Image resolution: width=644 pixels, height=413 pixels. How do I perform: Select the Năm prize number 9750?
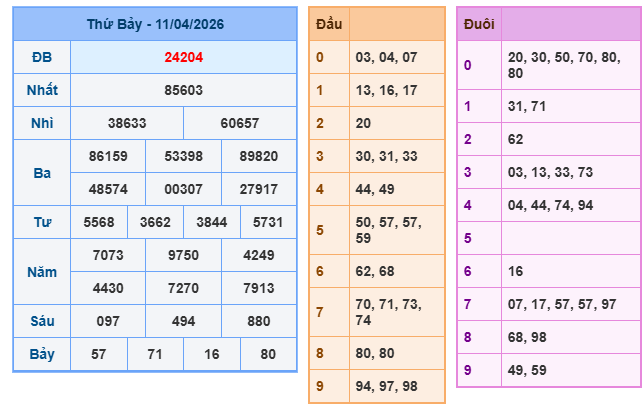(x=183, y=255)
